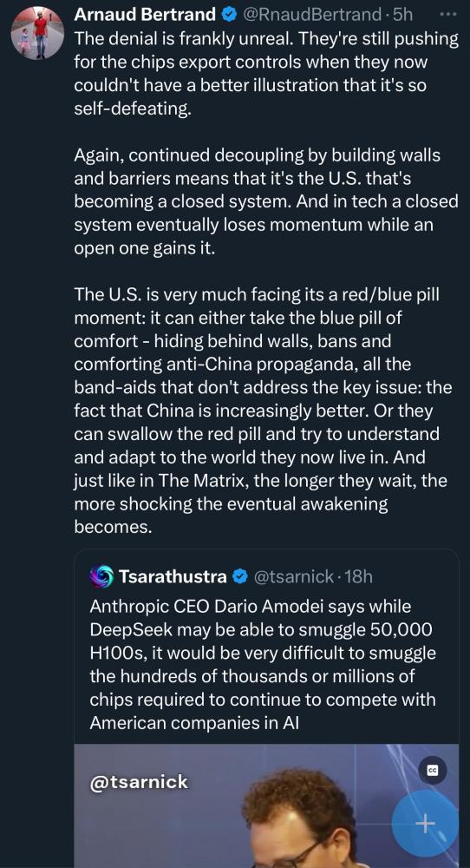Open the quoted text about Anthropic CEO
This screenshot has height=868, width=470.
pos(263,664)
